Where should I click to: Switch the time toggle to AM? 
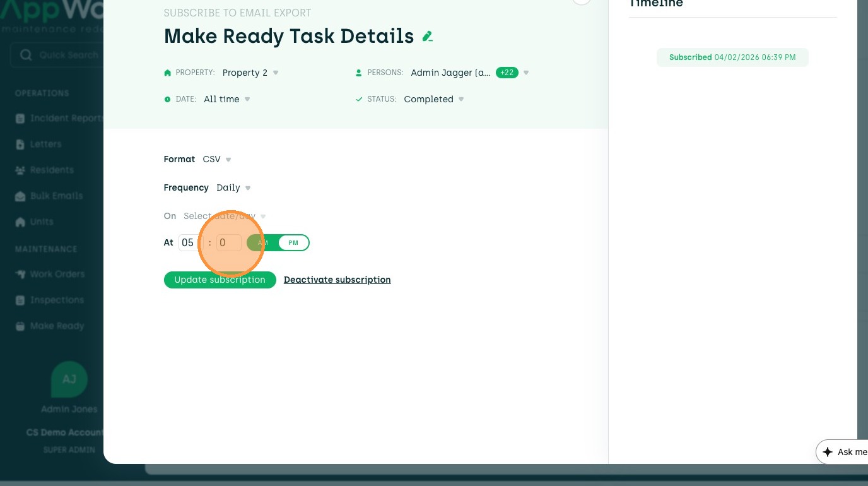coord(263,243)
